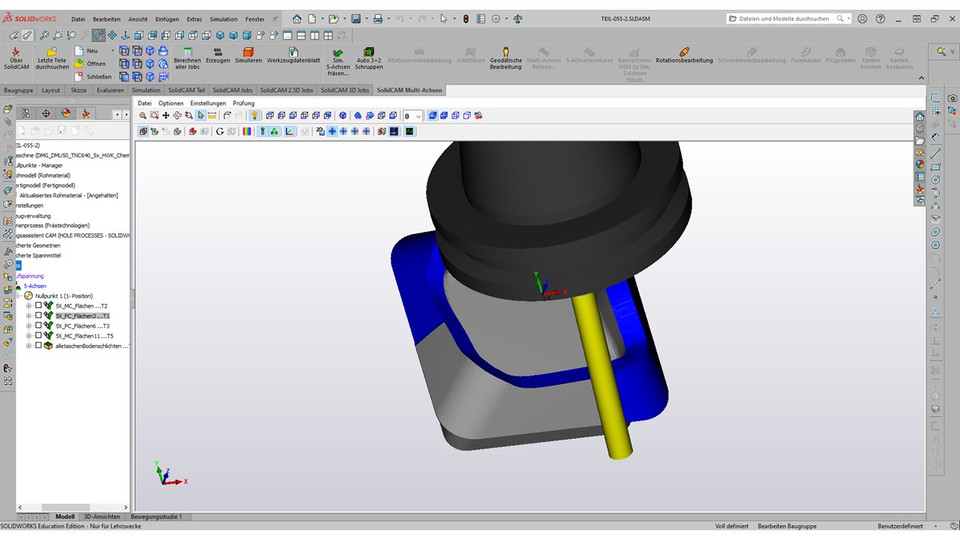Image resolution: width=960 pixels, height=540 pixels.
Task: Select the Rotationsbearbeitung operation
Action: 684,55
